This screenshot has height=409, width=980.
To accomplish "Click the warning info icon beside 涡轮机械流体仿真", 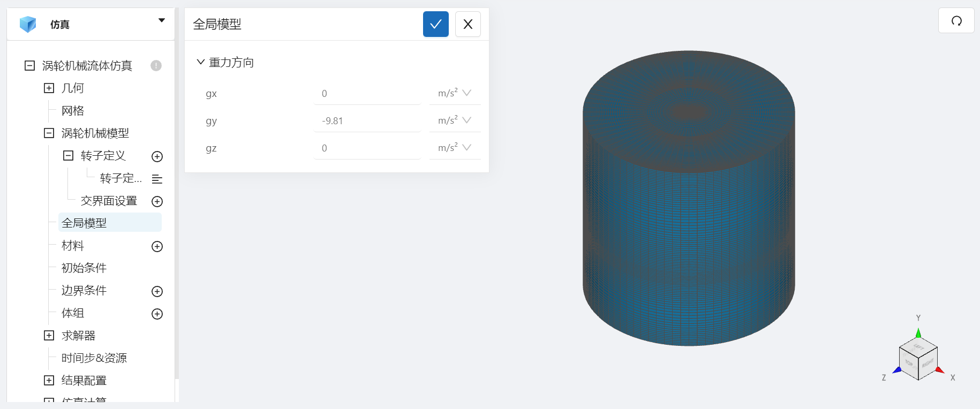I will click(156, 66).
